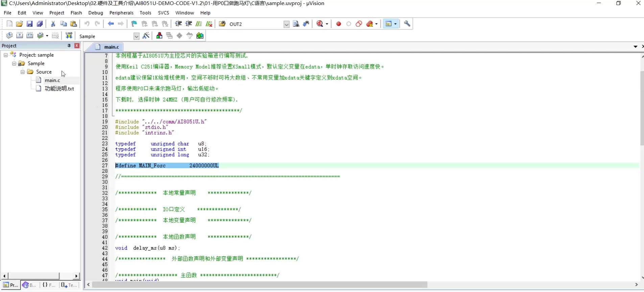This screenshot has width=644, height=292.
Task: Start debug session icon
Action: pyautogui.click(x=320, y=24)
